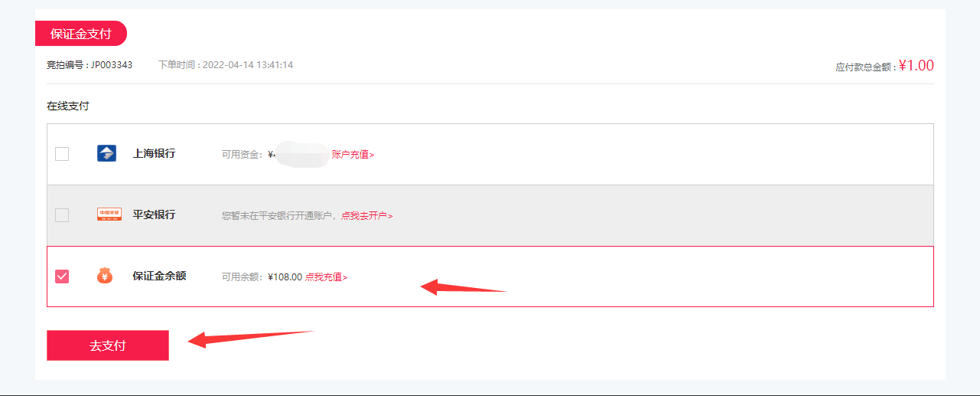
Task: Open the 账户充值 link
Action: 353,155
